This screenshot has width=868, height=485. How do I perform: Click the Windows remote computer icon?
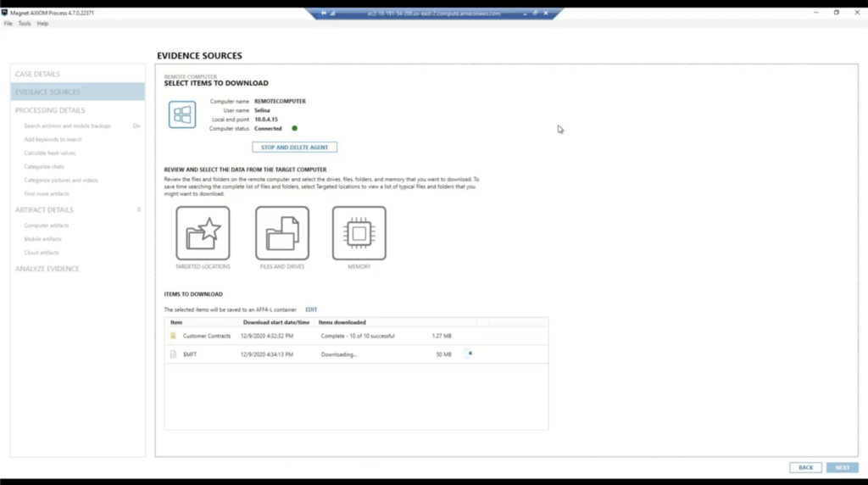182,114
